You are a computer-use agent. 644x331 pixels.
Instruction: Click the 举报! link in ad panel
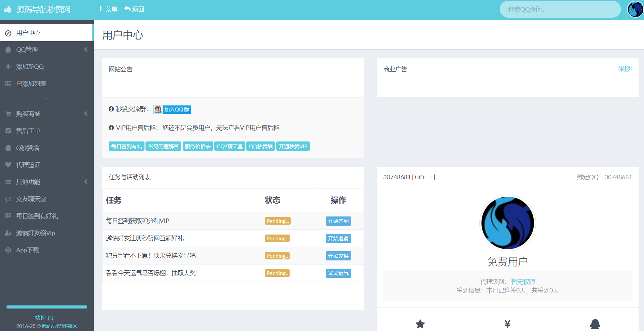tap(625, 69)
